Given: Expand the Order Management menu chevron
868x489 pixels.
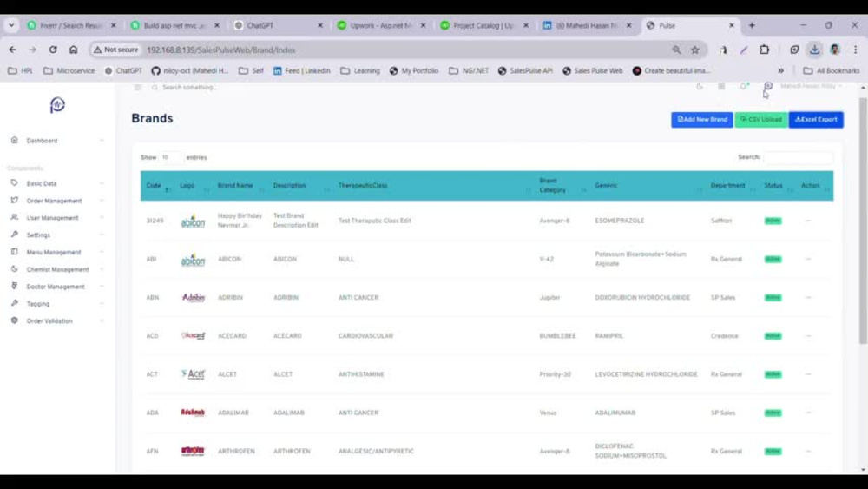Looking at the screenshot, I should (102, 201).
